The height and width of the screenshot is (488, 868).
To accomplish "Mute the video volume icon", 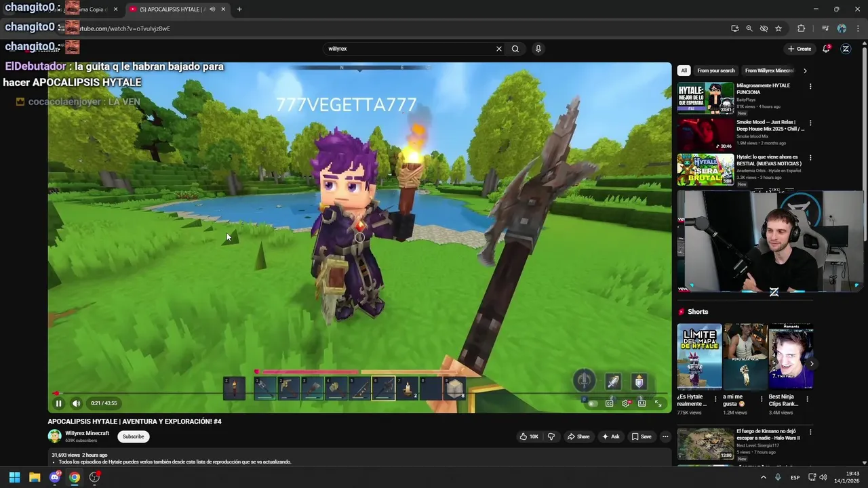I will 76,403.
